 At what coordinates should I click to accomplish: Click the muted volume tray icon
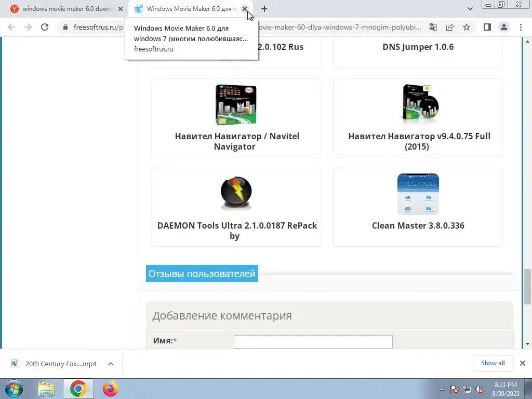tap(480, 390)
